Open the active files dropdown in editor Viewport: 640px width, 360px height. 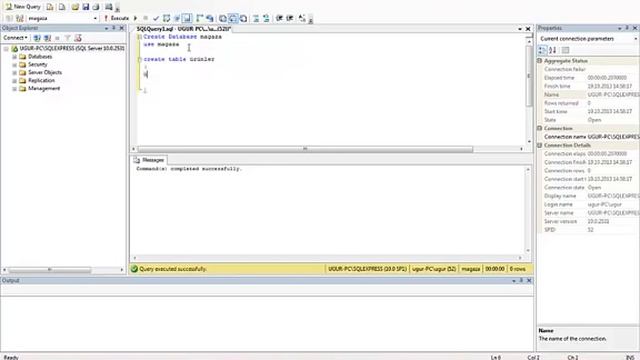click(520, 29)
